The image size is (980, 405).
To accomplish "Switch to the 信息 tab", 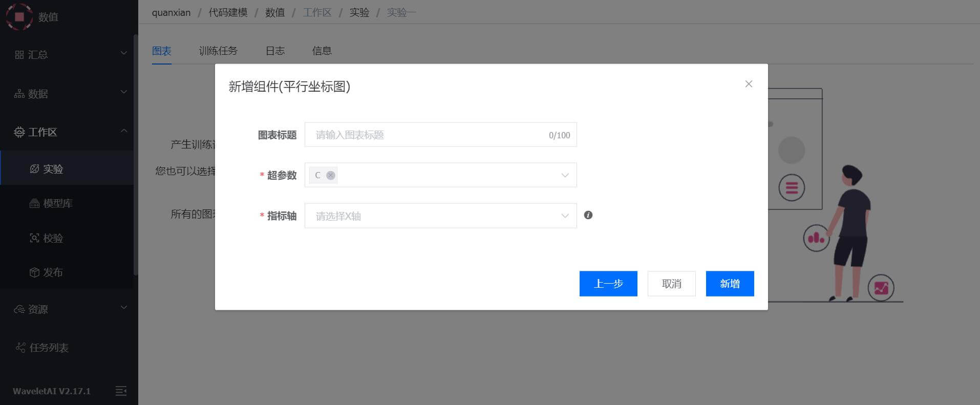I will point(322,51).
